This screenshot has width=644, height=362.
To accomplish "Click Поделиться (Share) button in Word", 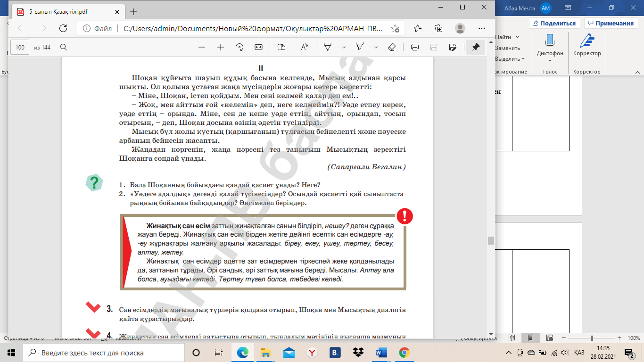I will (x=555, y=23).
